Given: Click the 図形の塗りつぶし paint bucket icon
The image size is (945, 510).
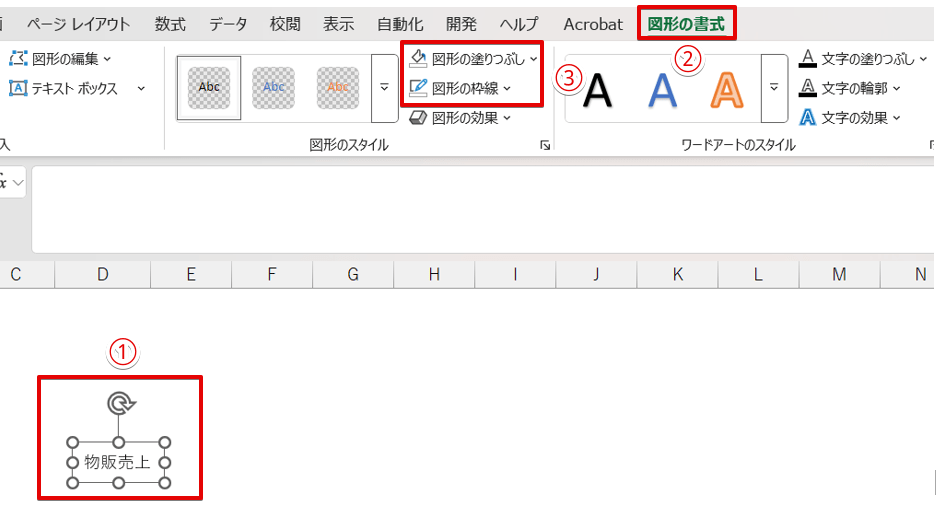Looking at the screenshot, I should [418, 59].
